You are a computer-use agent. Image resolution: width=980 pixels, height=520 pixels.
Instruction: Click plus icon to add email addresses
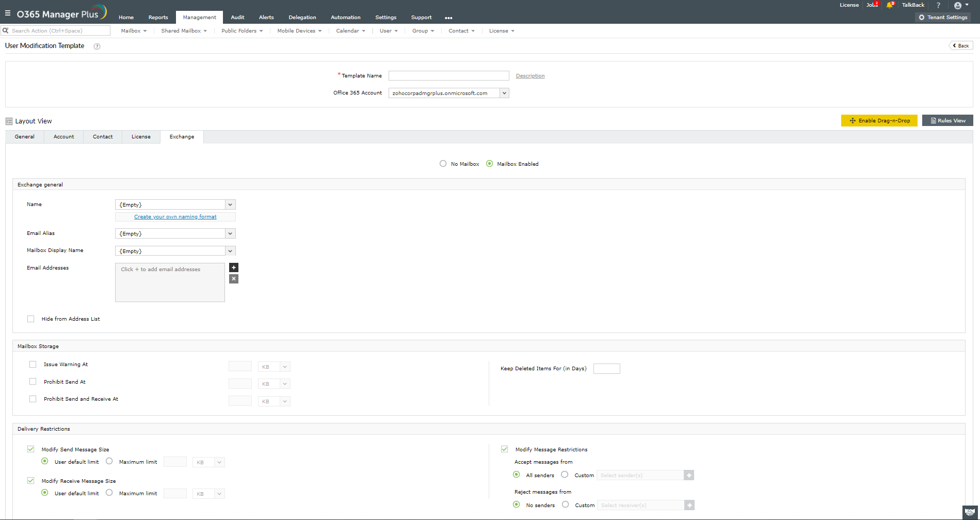[x=234, y=267]
